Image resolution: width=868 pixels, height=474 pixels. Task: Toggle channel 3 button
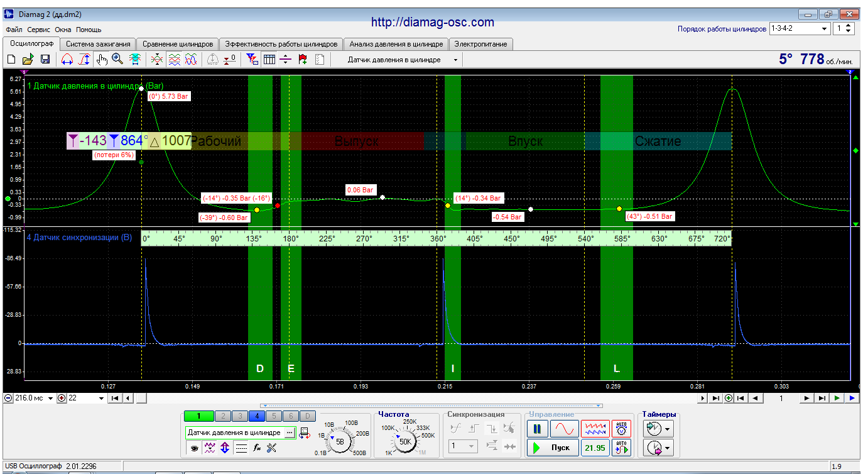click(x=239, y=416)
